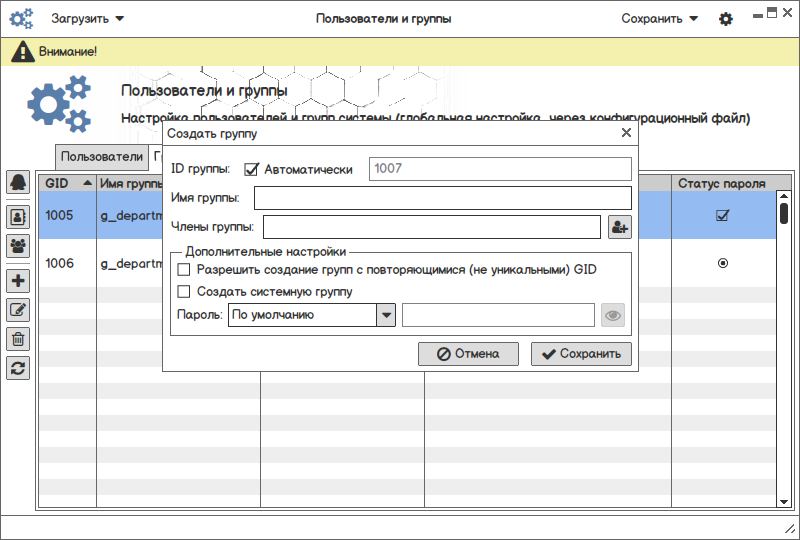Click the plus icon to add entry
Screen dimensions: 800x540
(x=18, y=281)
